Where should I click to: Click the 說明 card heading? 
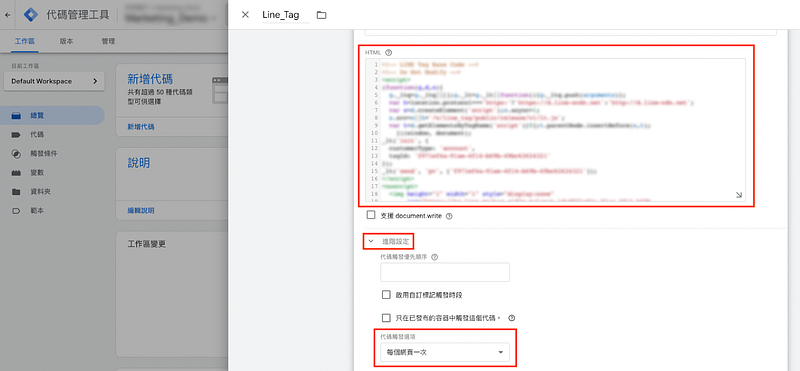pyautogui.click(x=138, y=163)
